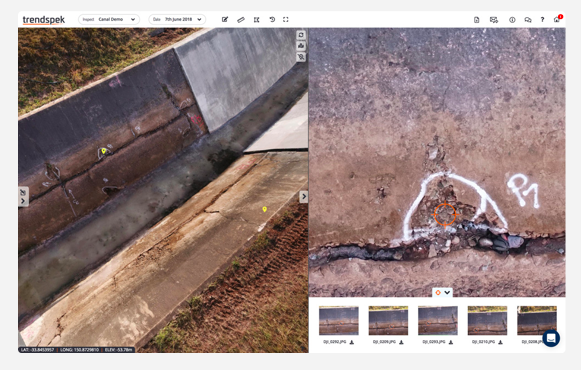This screenshot has width=581, height=370.
Task: Activate the ruler measurement tool
Action: point(241,20)
